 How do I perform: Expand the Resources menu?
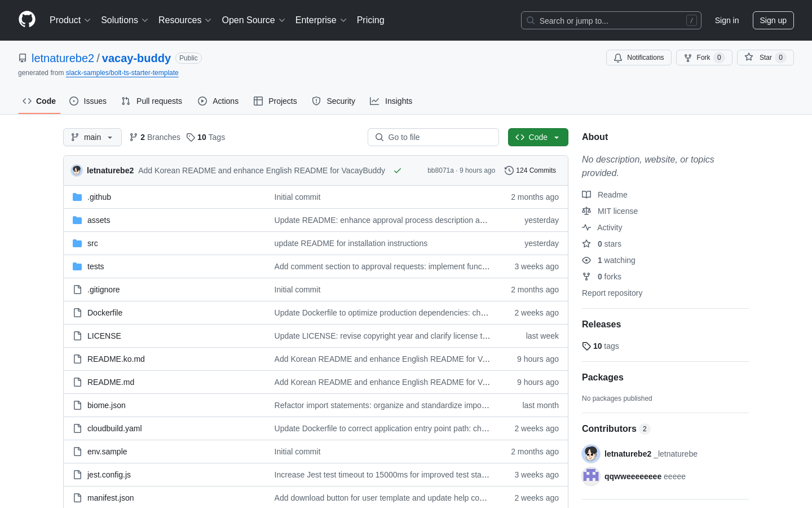pos(185,20)
